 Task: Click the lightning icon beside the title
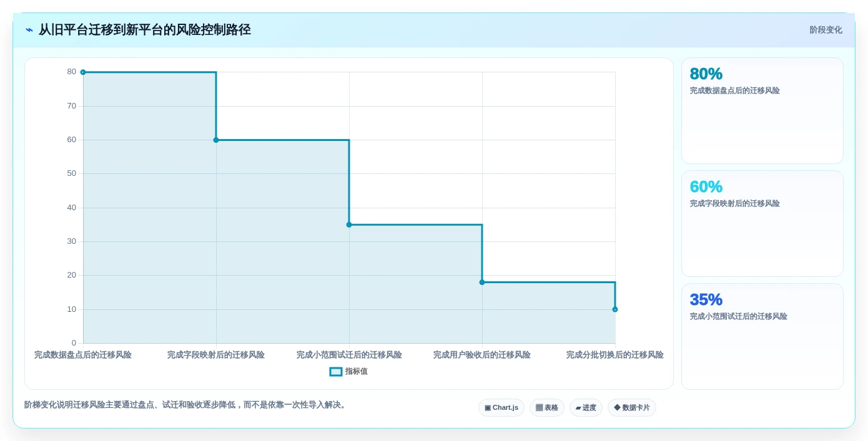pyautogui.click(x=29, y=30)
